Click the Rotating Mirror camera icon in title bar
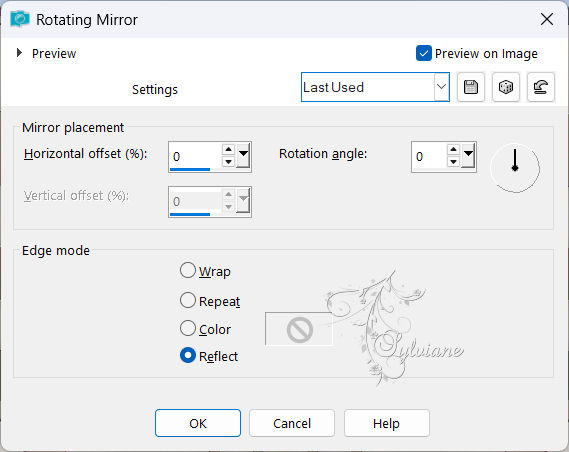Viewport: 569px width, 452px height. pos(20,19)
